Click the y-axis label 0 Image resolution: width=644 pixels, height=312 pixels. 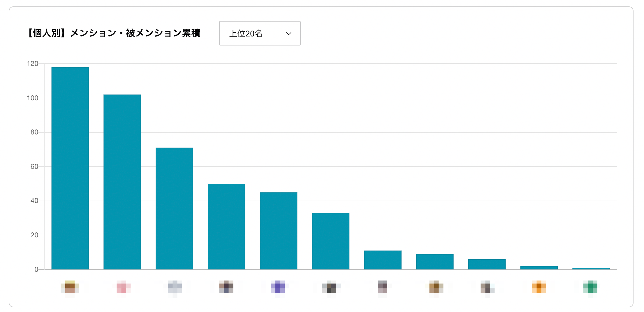[x=36, y=269]
